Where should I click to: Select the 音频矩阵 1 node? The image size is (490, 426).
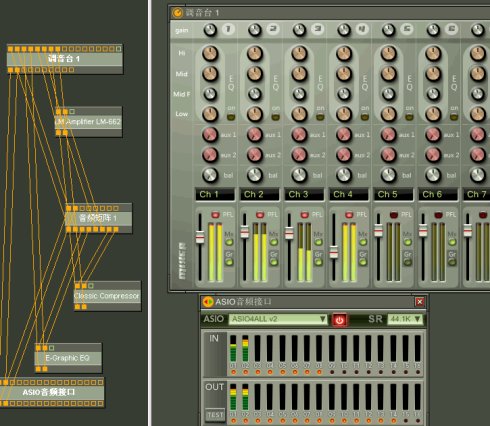tap(99, 218)
